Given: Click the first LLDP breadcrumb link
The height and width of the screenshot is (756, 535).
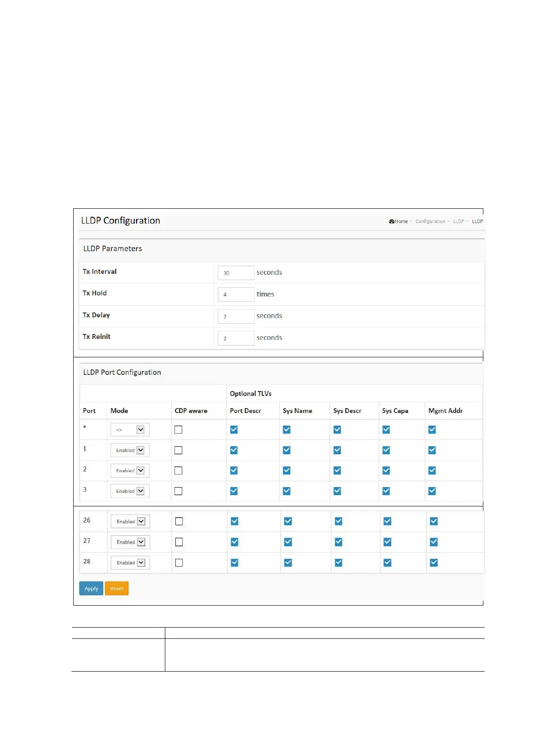Looking at the screenshot, I should tap(458, 221).
